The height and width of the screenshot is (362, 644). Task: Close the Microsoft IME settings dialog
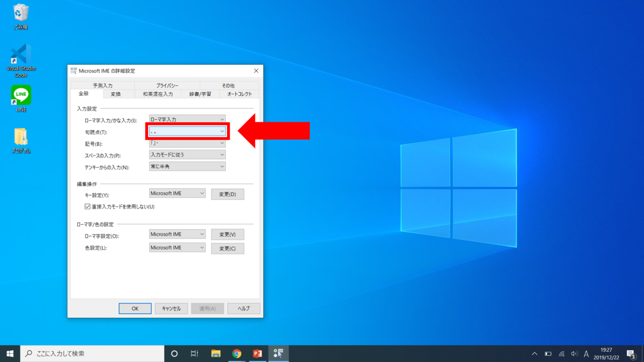point(256,71)
